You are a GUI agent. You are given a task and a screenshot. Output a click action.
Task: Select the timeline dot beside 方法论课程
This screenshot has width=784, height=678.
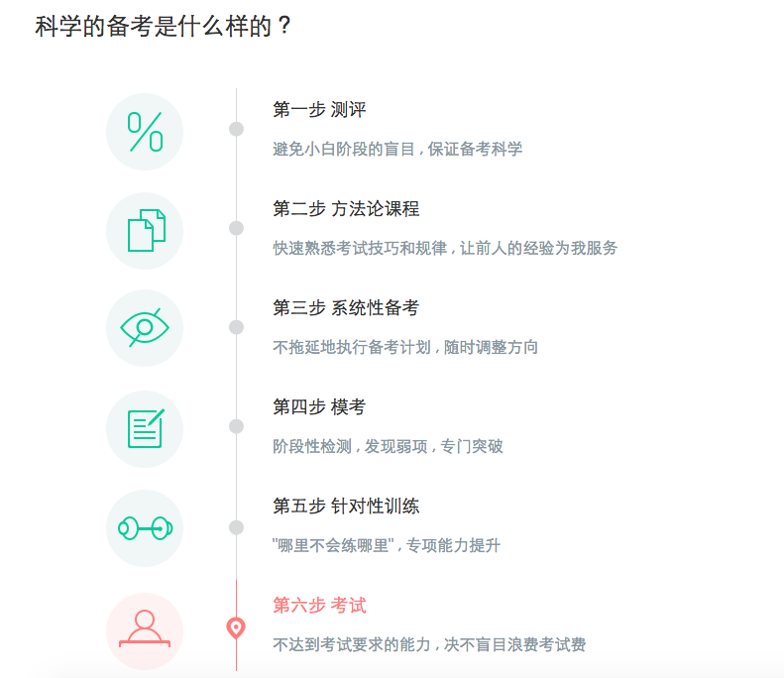[x=236, y=228]
